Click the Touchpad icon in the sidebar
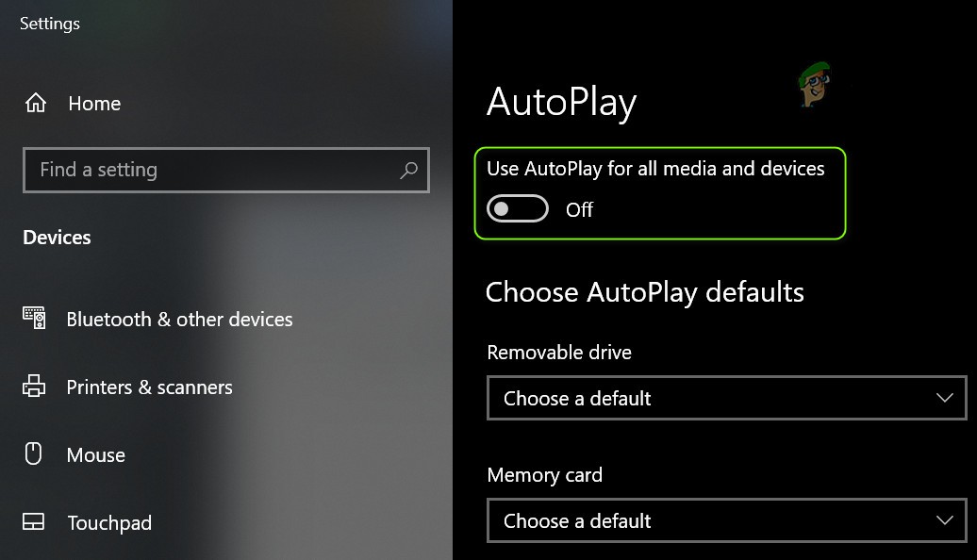The height and width of the screenshot is (560, 977). tap(34, 522)
